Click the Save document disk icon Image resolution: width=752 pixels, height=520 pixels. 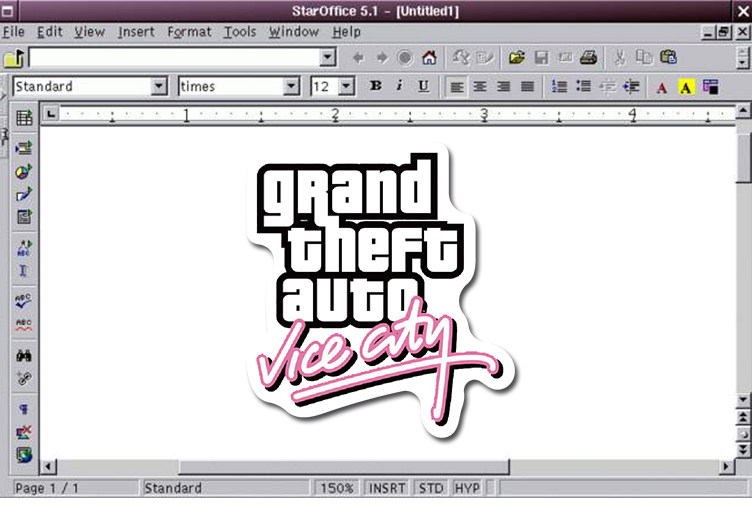tap(541, 58)
